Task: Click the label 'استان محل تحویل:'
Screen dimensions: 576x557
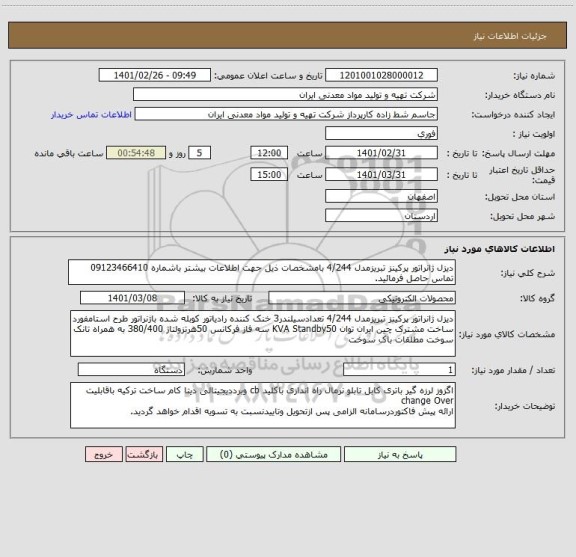Action: (520, 197)
